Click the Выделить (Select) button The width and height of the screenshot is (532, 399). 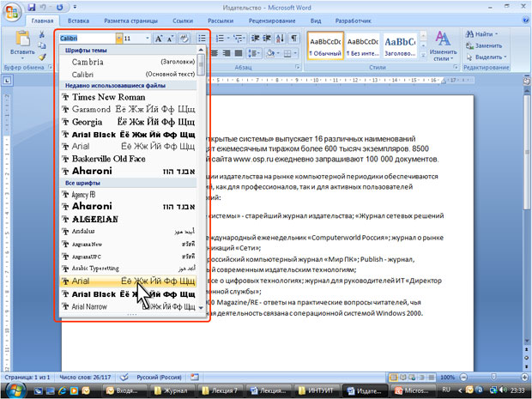pos(487,57)
